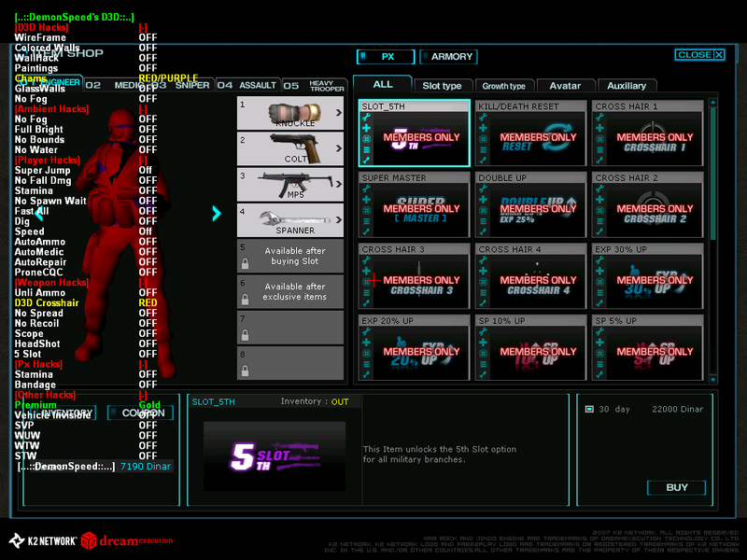
Task: Select the KILL/DEATH RESET item card
Action: [530, 133]
